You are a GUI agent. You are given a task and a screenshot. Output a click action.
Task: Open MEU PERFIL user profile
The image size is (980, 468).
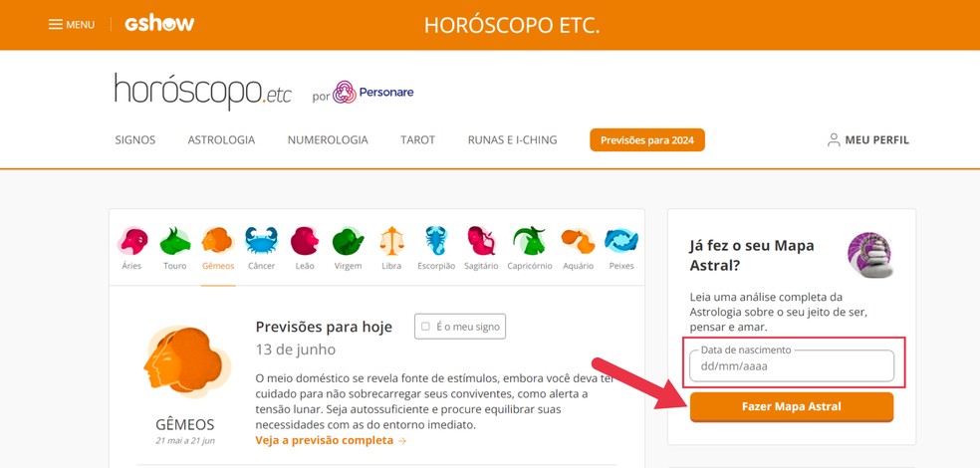point(868,140)
